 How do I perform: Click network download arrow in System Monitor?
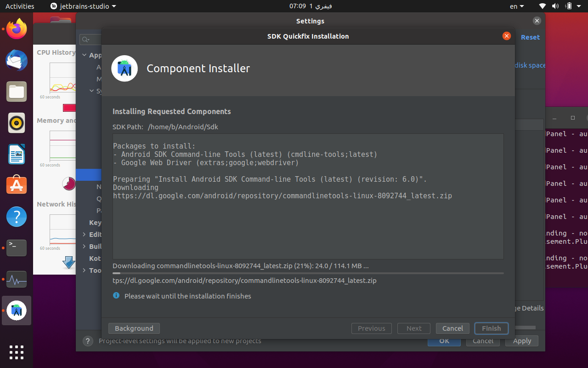coord(69,262)
